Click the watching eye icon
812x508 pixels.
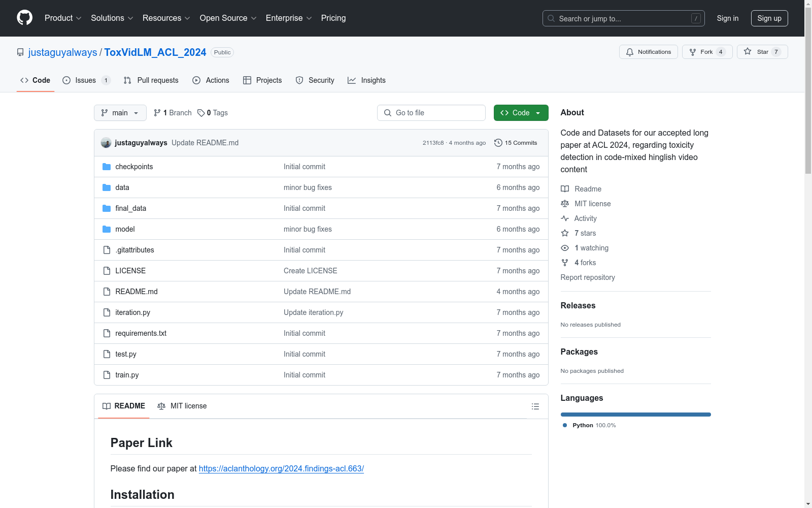coord(565,248)
